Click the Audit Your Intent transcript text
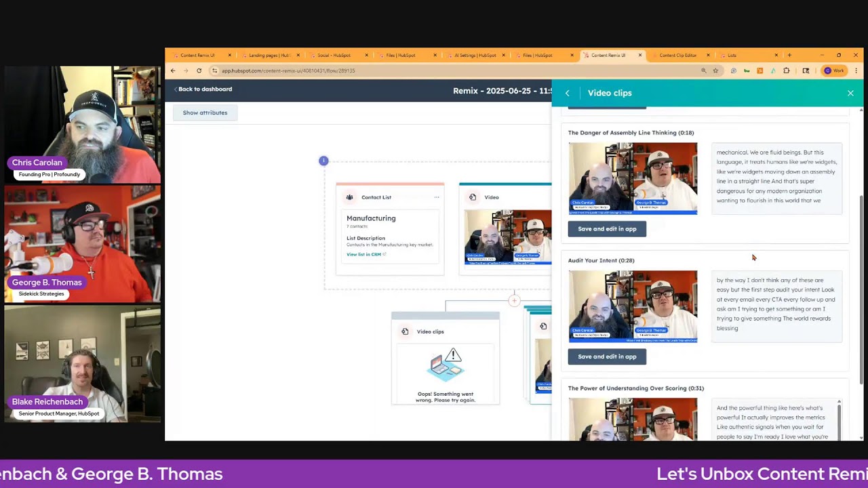Screen dimensions: 868x488 776,304
